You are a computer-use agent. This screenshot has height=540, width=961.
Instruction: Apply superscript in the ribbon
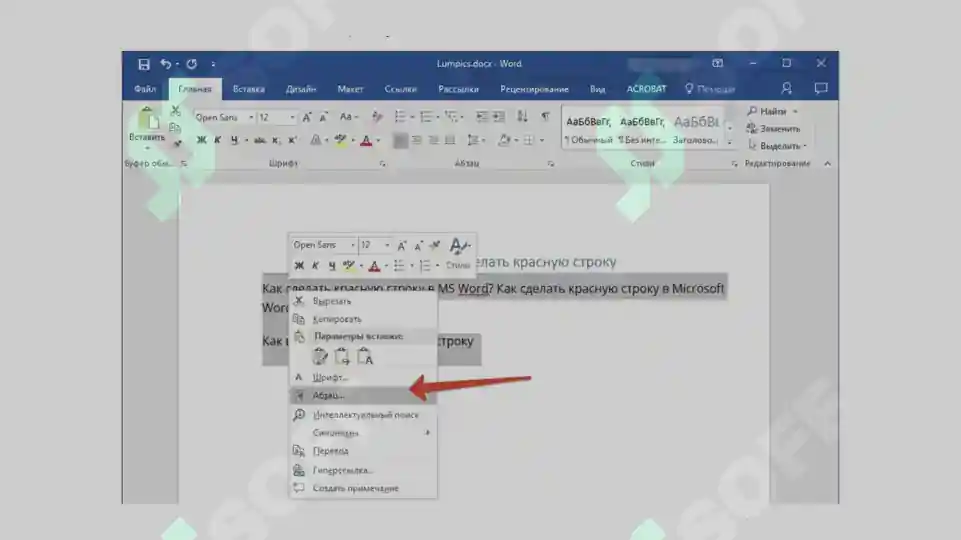pos(293,141)
